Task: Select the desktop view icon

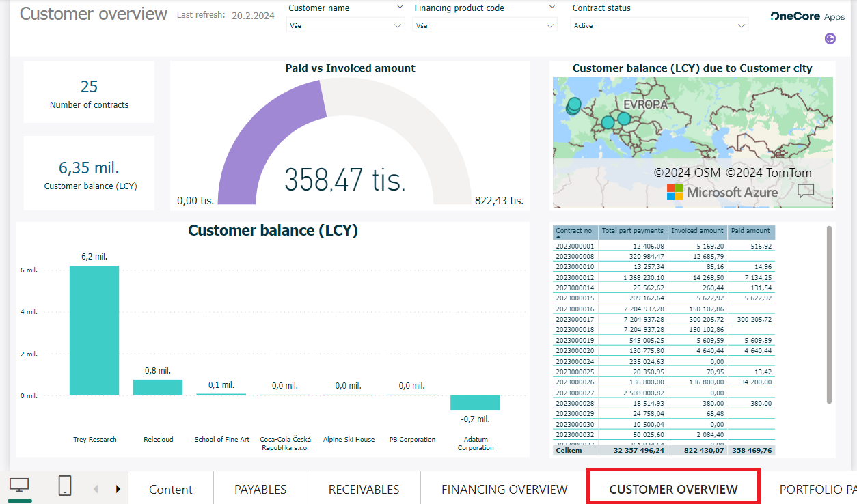Action: [x=18, y=486]
